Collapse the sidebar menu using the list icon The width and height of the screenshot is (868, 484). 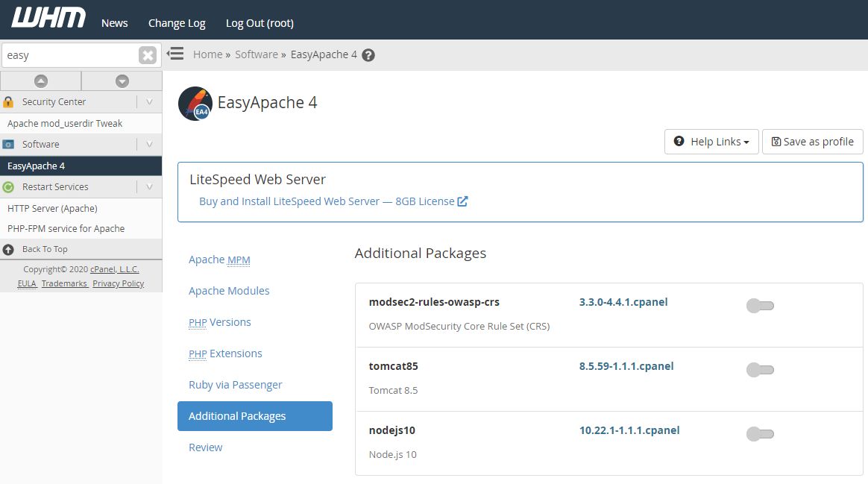point(175,54)
